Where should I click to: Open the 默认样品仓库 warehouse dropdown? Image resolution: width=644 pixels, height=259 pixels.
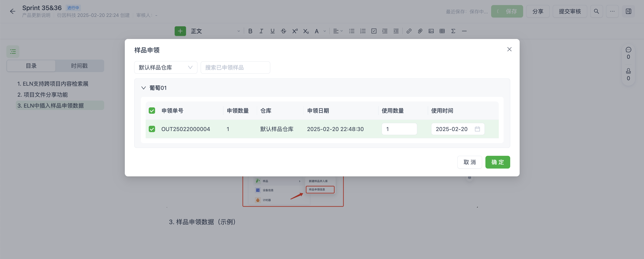click(166, 67)
